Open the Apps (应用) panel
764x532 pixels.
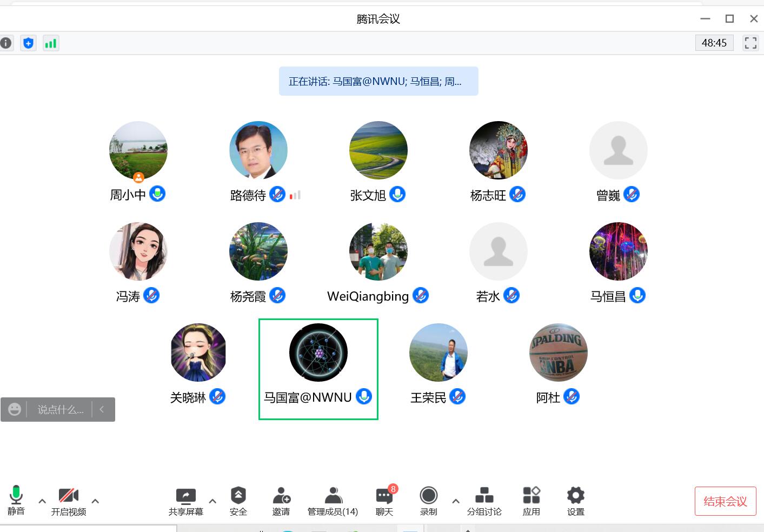tap(531, 501)
